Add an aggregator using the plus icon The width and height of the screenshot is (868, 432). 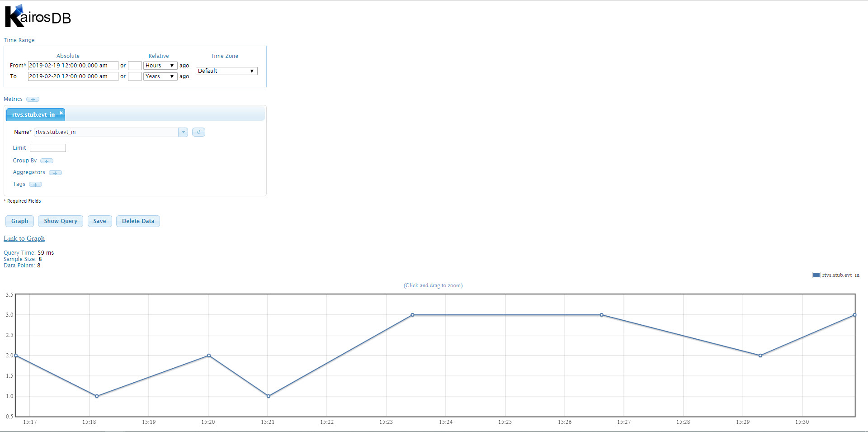55,172
